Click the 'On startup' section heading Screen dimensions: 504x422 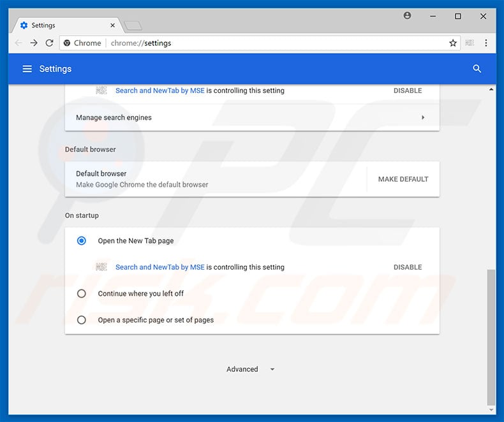tap(82, 215)
